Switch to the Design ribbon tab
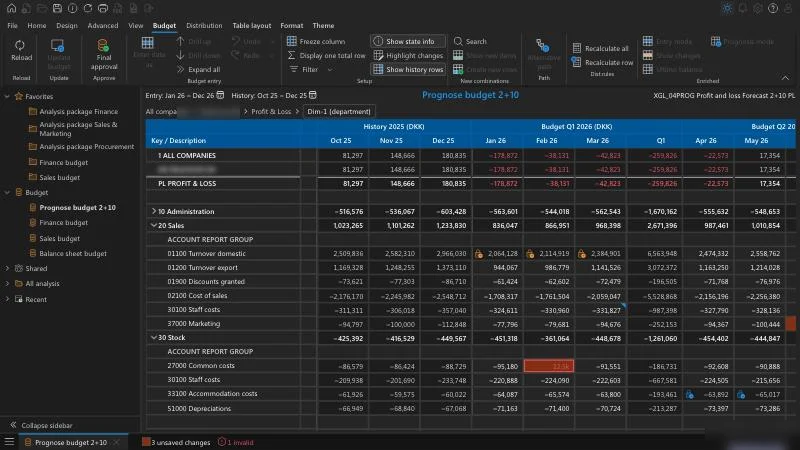Viewport: 800px width, 450px height. tap(67, 26)
